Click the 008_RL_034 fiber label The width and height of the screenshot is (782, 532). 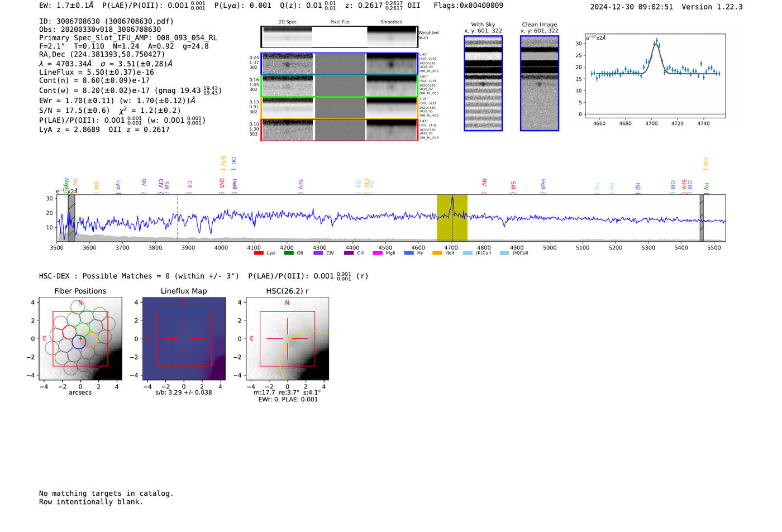(429, 137)
